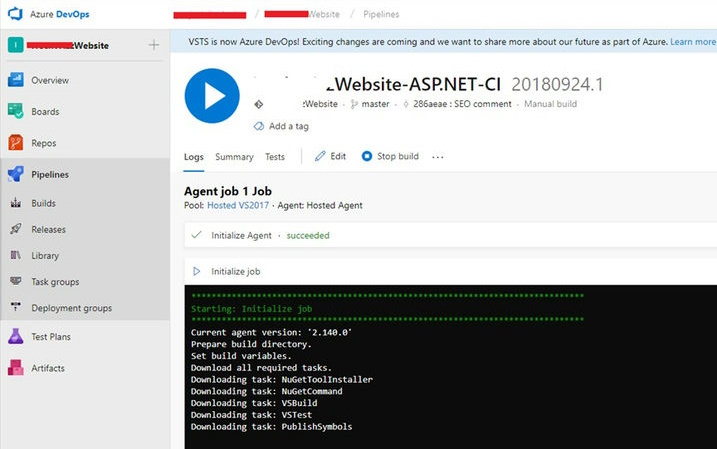The width and height of the screenshot is (717, 449).
Task: Click 'Downloading task: PublishSymbols' log line
Action: point(272,427)
